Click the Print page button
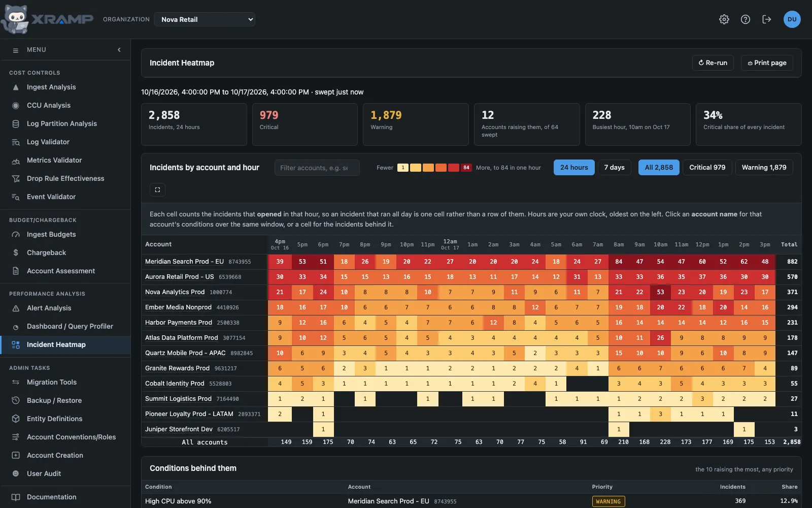This screenshot has height=508, width=812. tap(767, 63)
